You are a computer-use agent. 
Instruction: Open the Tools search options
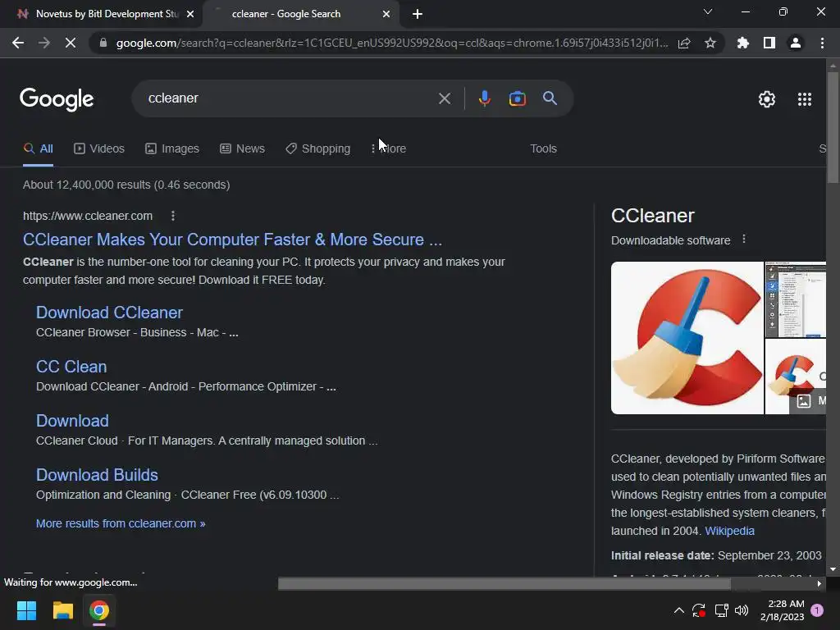point(543,148)
